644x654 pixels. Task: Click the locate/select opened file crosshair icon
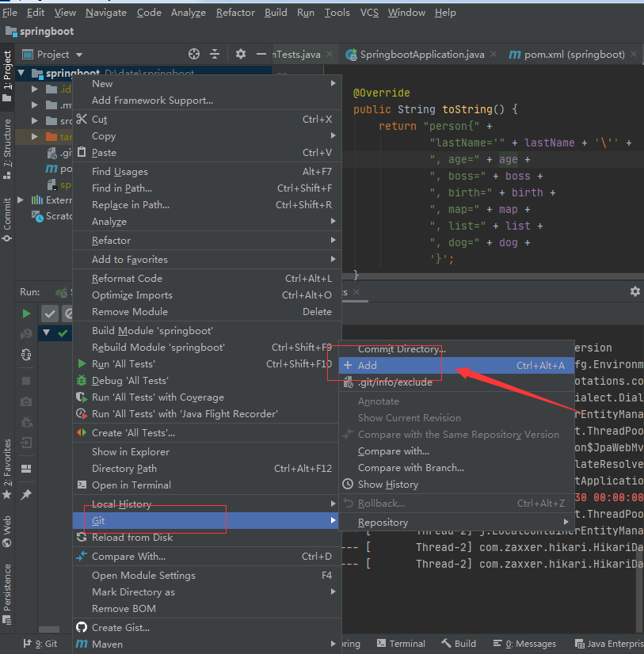tap(193, 54)
